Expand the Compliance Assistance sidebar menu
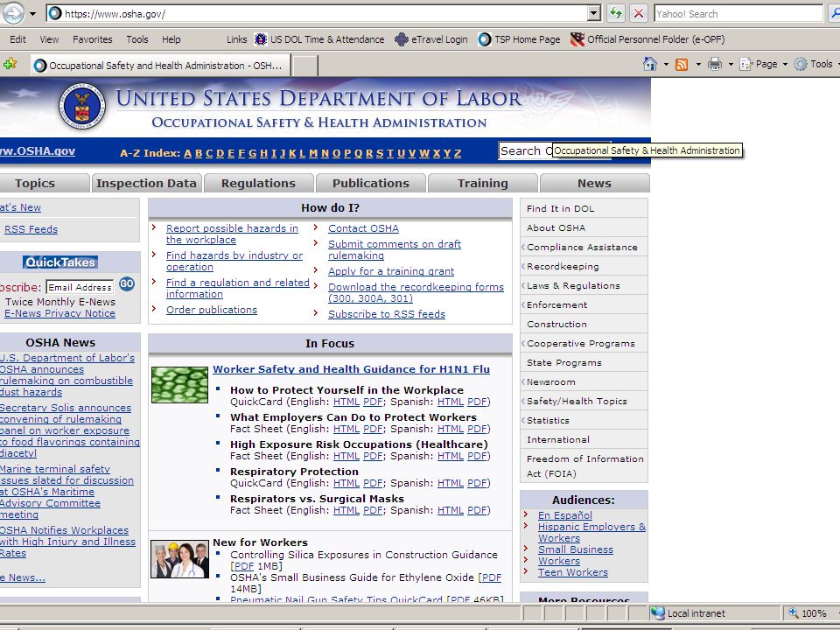Viewport: 840px width, 630px height. click(582, 247)
